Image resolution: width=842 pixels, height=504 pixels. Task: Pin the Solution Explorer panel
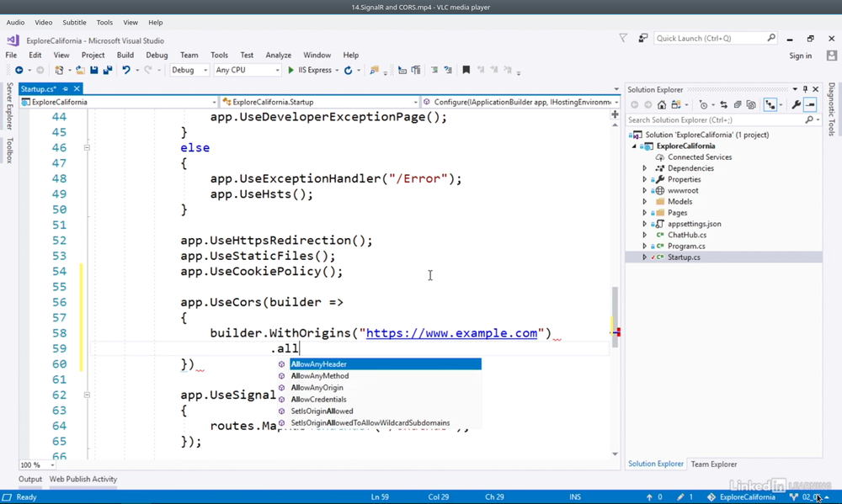click(805, 89)
